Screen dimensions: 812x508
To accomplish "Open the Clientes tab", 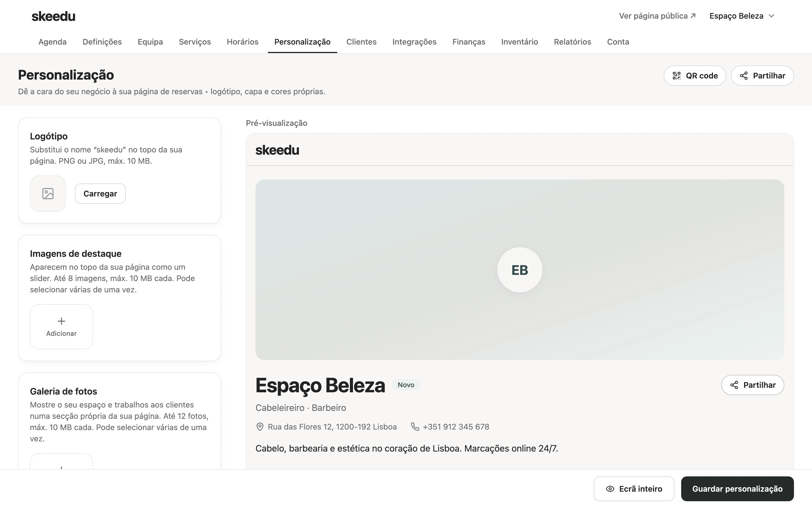I will point(361,42).
